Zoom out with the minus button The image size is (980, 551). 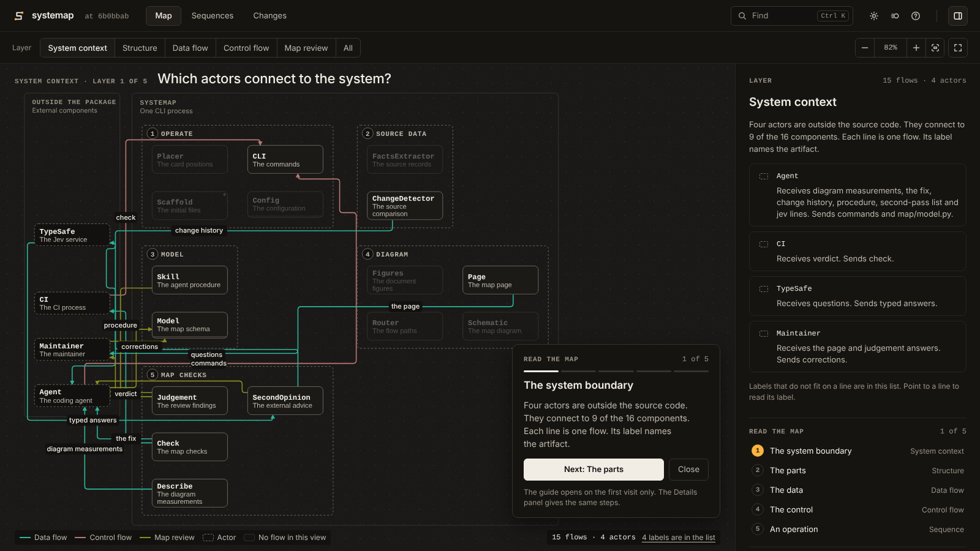tap(865, 48)
